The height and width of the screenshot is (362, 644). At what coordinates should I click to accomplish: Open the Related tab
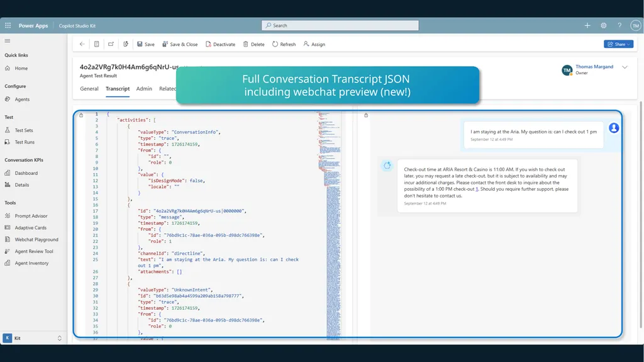coord(167,88)
